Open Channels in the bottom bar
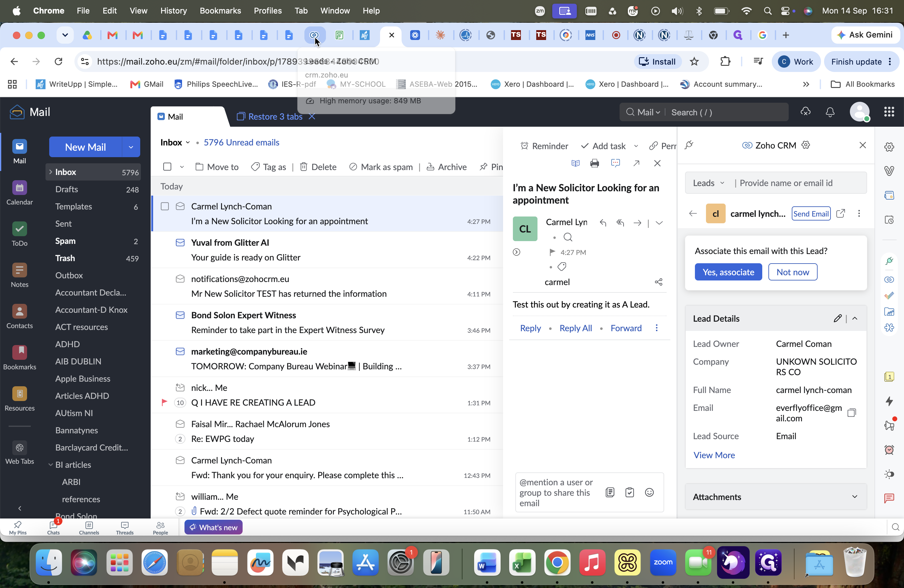Viewport: 904px width, 588px height. point(89,527)
